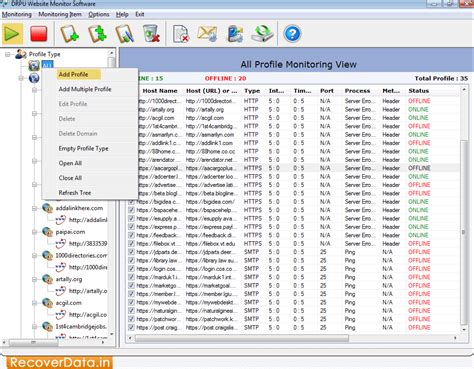Click the document with red X icon
Screen dimensions: 474x369
pyautogui.click(x=181, y=34)
